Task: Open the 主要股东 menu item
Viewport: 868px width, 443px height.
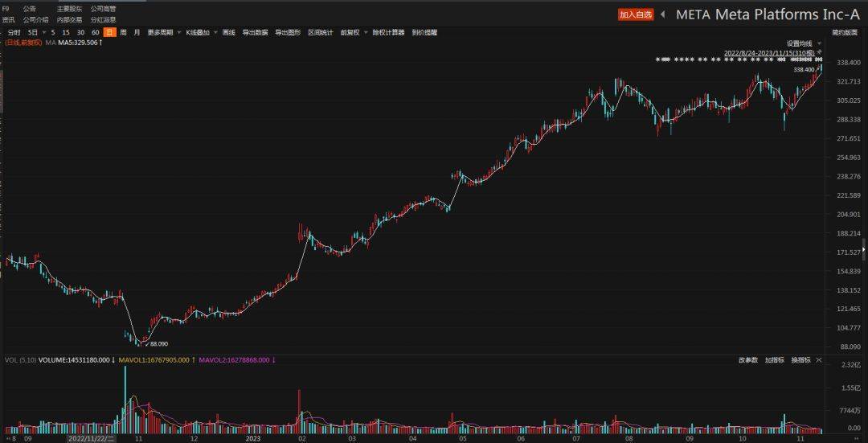Action: pos(69,8)
